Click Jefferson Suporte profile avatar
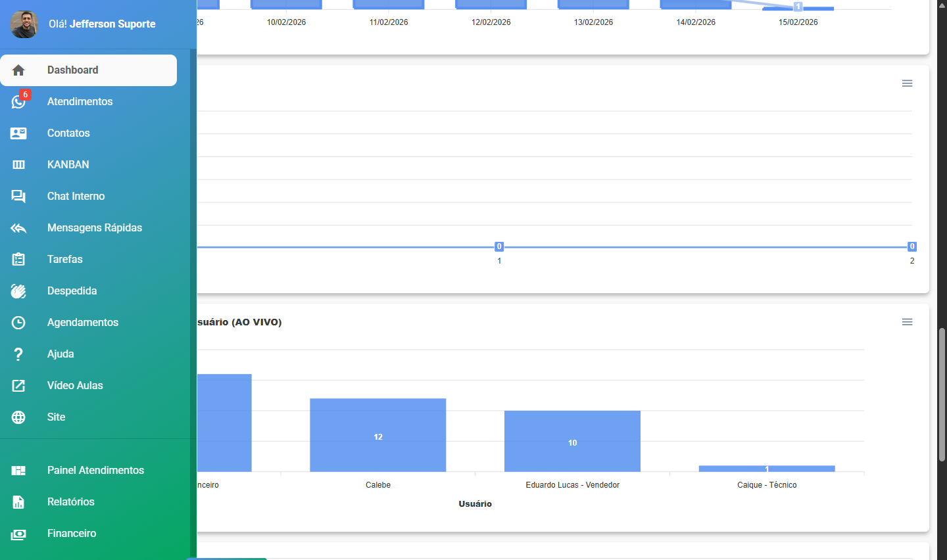 (24, 24)
